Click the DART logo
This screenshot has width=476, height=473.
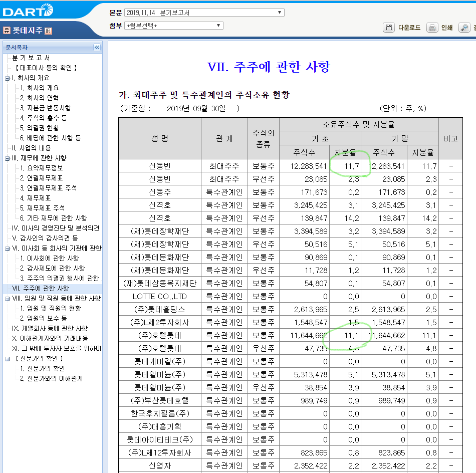pos(28,11)
